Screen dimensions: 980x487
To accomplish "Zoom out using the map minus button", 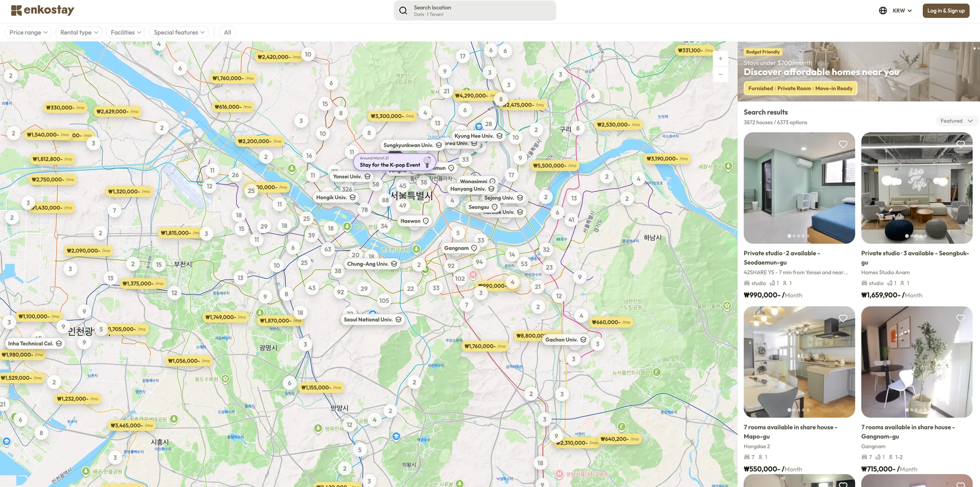I will pos(720,74).
